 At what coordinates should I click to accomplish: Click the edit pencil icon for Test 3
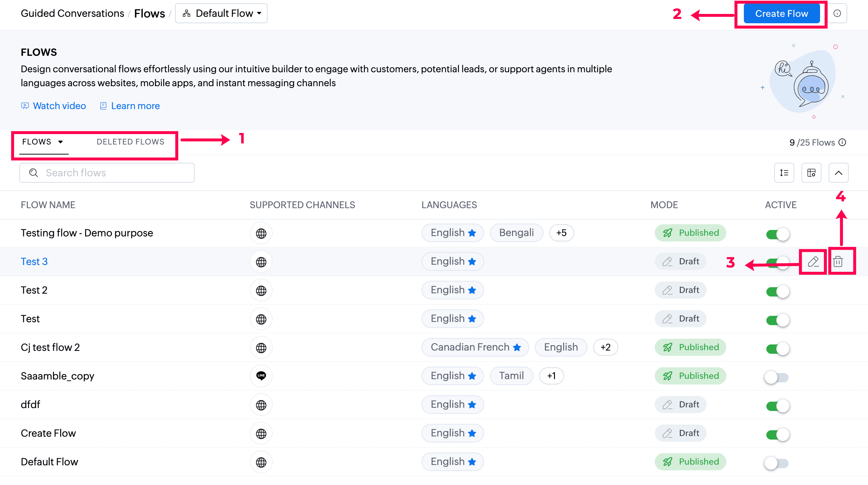(813, 261)
